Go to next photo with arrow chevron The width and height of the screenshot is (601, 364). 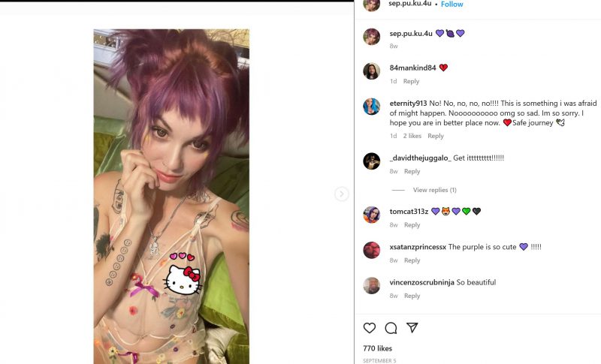(x=342, y=194)
